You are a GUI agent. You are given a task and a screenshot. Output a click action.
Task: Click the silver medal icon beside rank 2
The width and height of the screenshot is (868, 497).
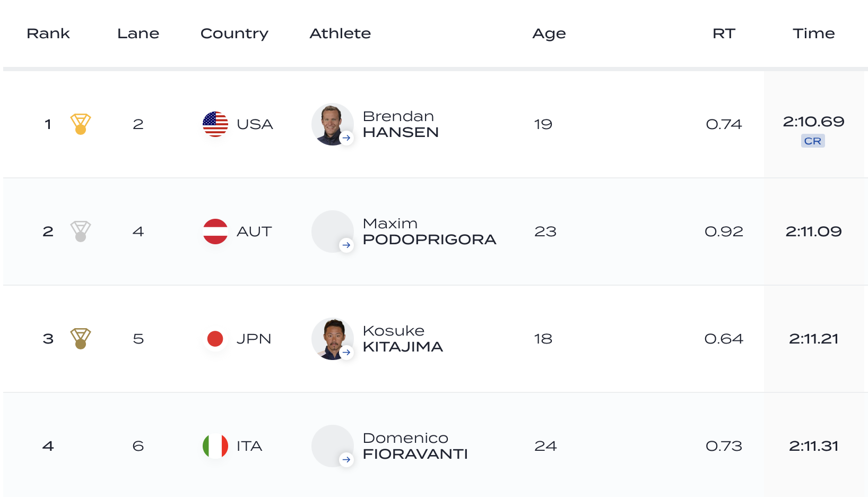click(81, 232)
